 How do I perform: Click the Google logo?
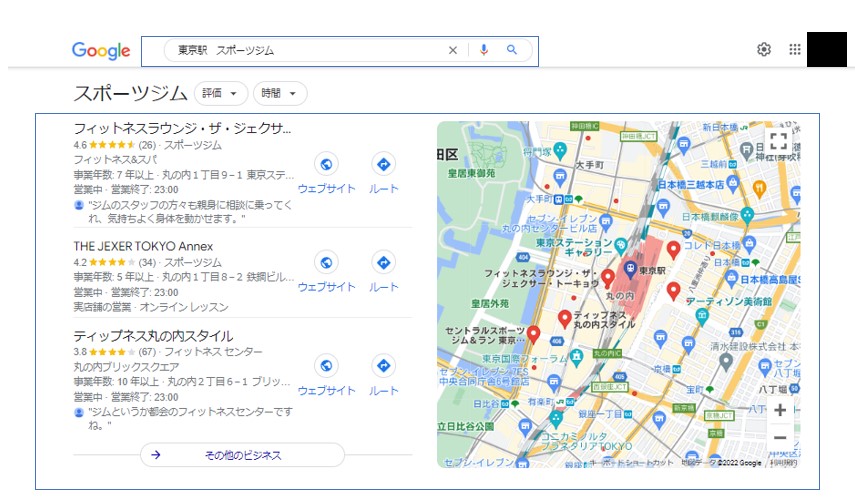tap(101, 51)
